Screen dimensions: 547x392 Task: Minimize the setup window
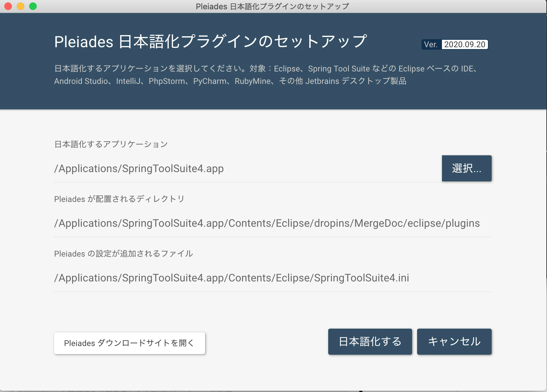(x=20, y=6)
